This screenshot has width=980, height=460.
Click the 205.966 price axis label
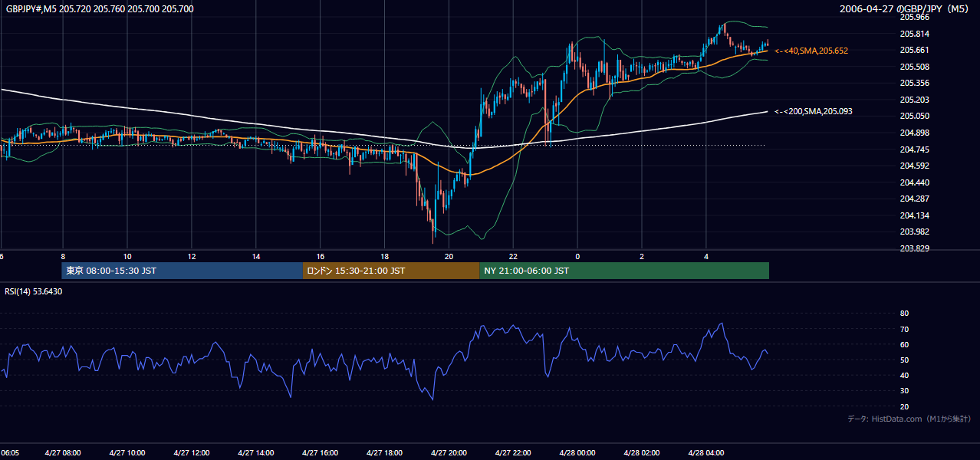point(915,17)
